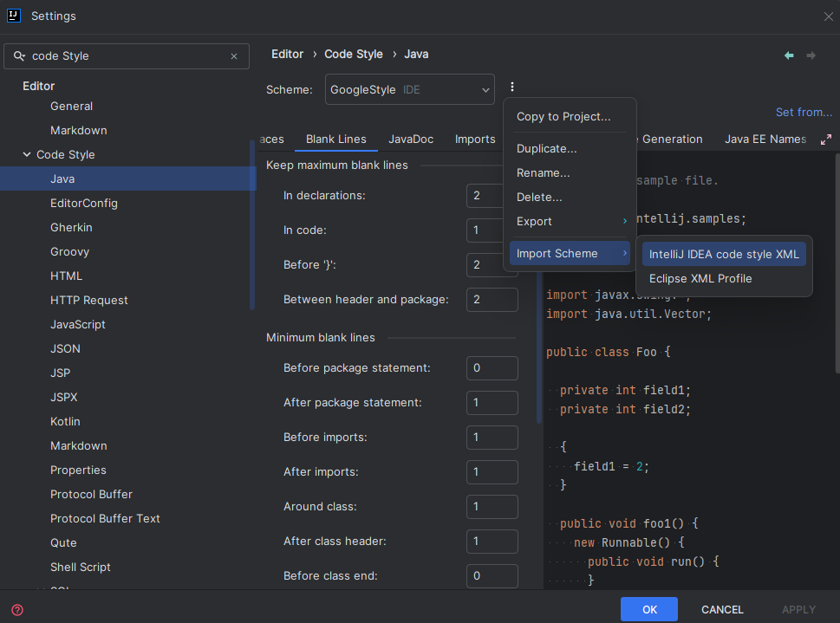Close the Settings dialog window
The height and width of the screenshot is (623, 840).
828,16
